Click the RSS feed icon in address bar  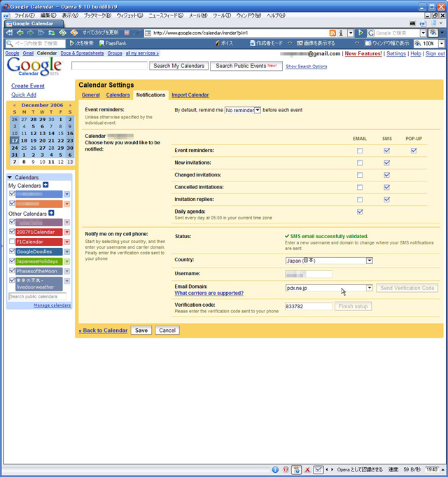(332, 33)
